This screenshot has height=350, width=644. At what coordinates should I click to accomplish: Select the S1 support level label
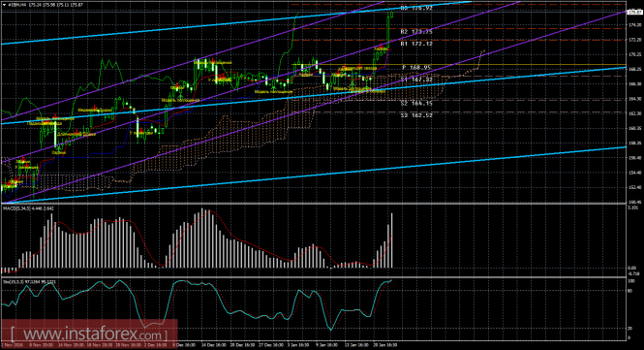click(416, 79)
